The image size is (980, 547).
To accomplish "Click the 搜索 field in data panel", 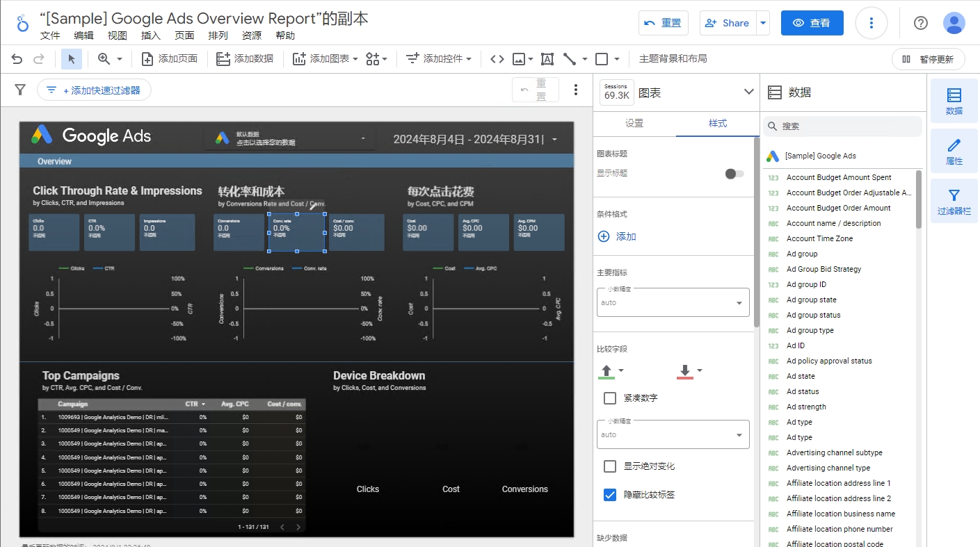I will point(843,126).
